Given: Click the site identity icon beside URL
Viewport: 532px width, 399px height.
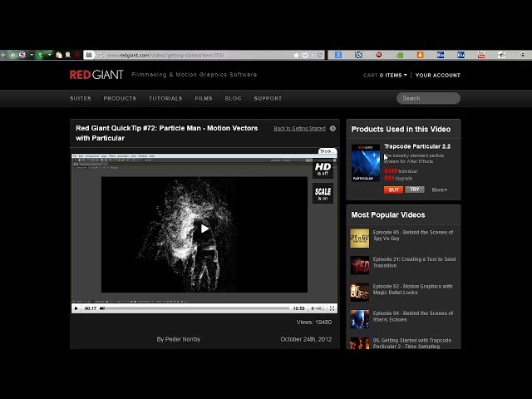Looking at the screenshot, I should tap(101, 55).
